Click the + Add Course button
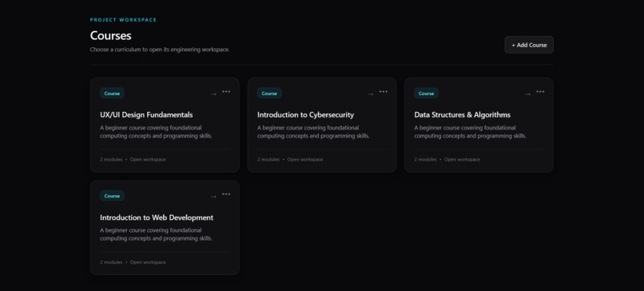 click(529, 45)
